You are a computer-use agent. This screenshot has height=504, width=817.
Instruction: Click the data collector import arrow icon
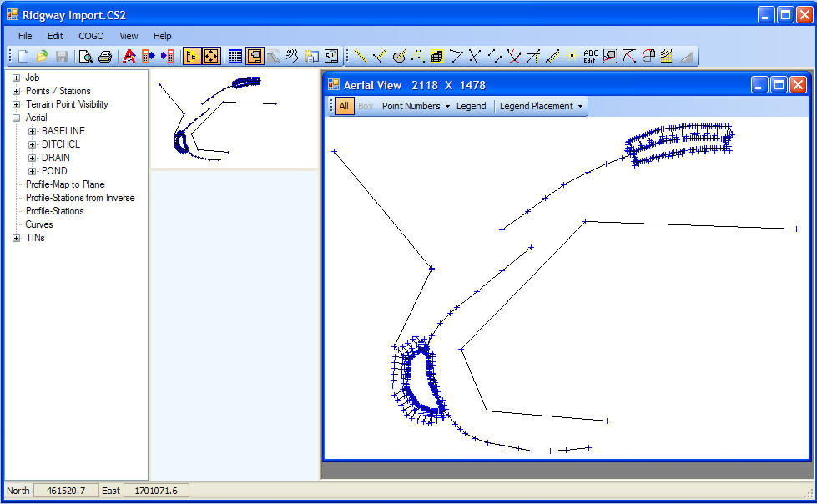click(x=168, y=56)
